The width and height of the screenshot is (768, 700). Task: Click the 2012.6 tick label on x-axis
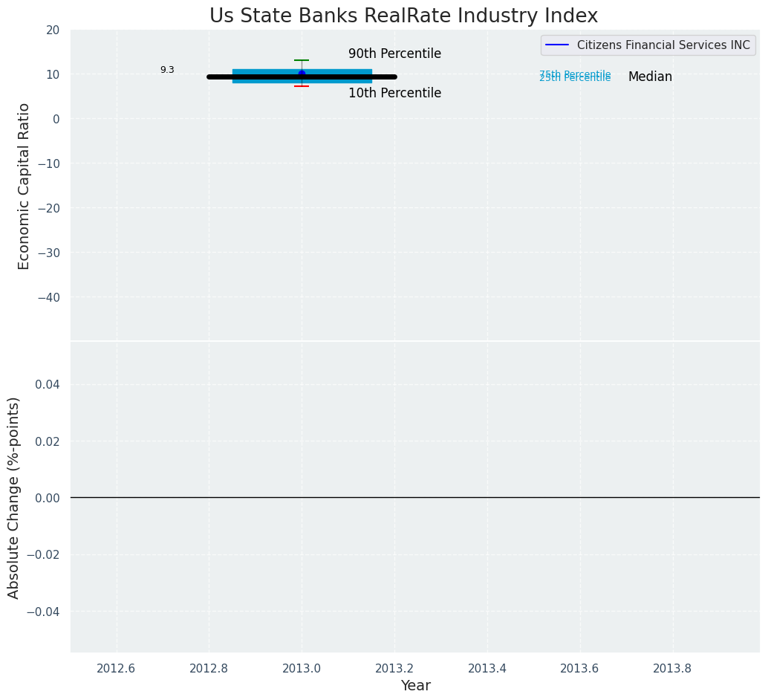pyautogui.click(x=117, y=668)
